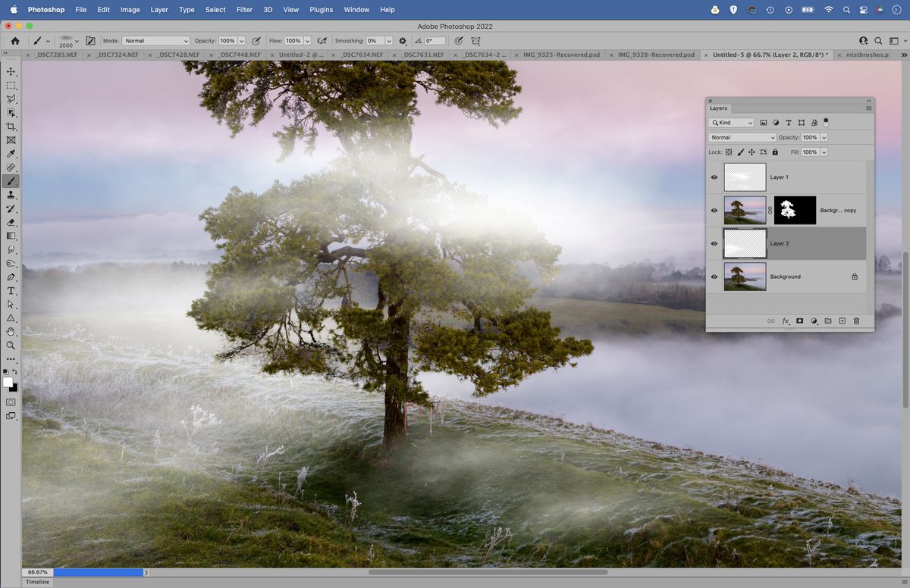Select the Eraser tool
Viewport: 910px width, 588px height.
[11, 222]
